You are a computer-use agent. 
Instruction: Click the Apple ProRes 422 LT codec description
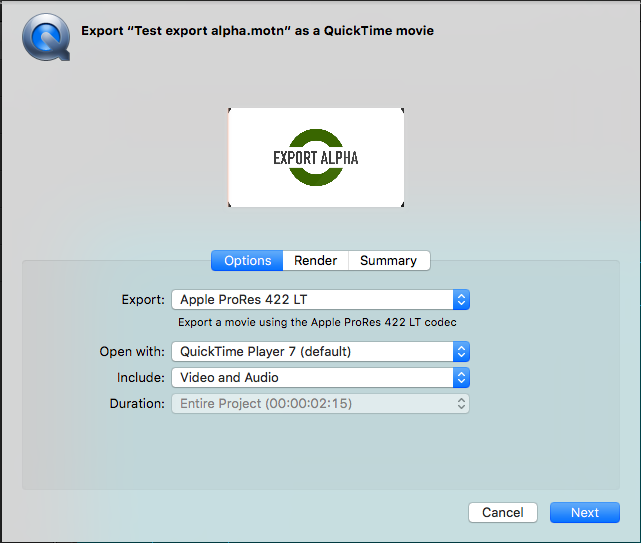(x=317, y=322)
